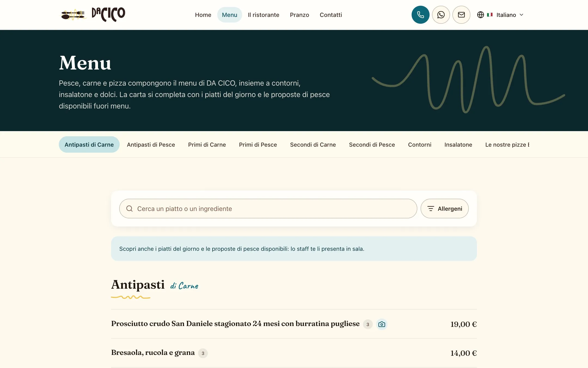Click the search magnifier icon
Image resolution: width=588 pixels, height=368 pixels.
point(130,209)
